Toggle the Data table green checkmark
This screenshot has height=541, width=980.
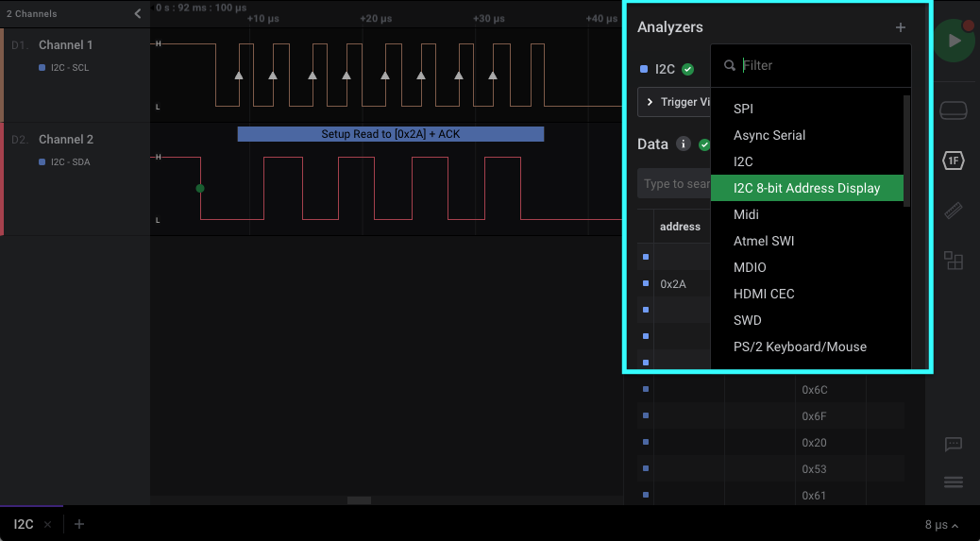(704, 144)
